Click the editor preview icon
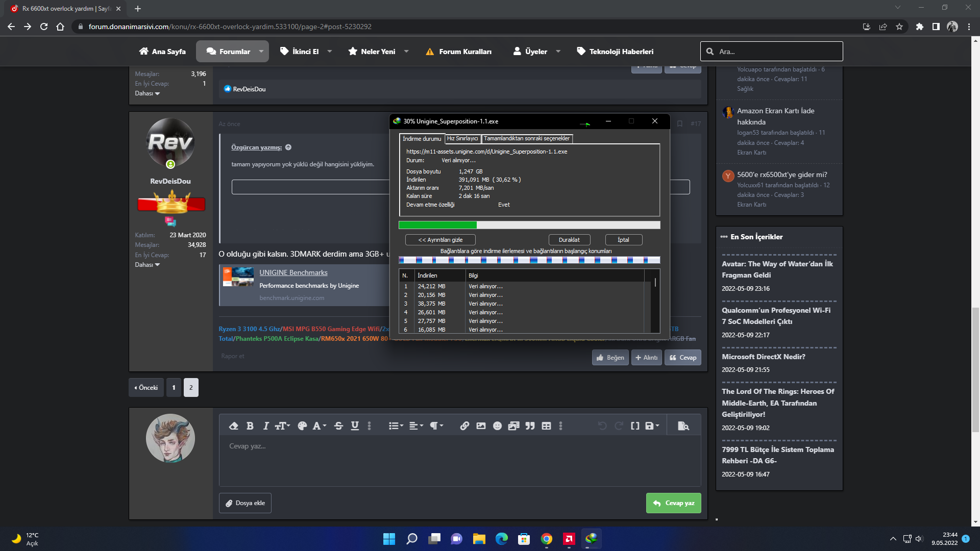This screenshot has height=551, width=980. click(x=683, y=426)
